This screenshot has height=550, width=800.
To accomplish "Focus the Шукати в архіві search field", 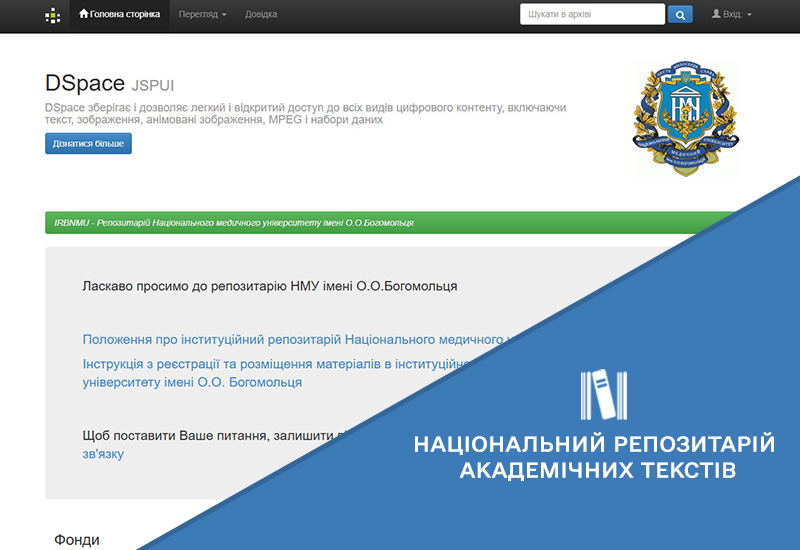I will click(592, 14).
